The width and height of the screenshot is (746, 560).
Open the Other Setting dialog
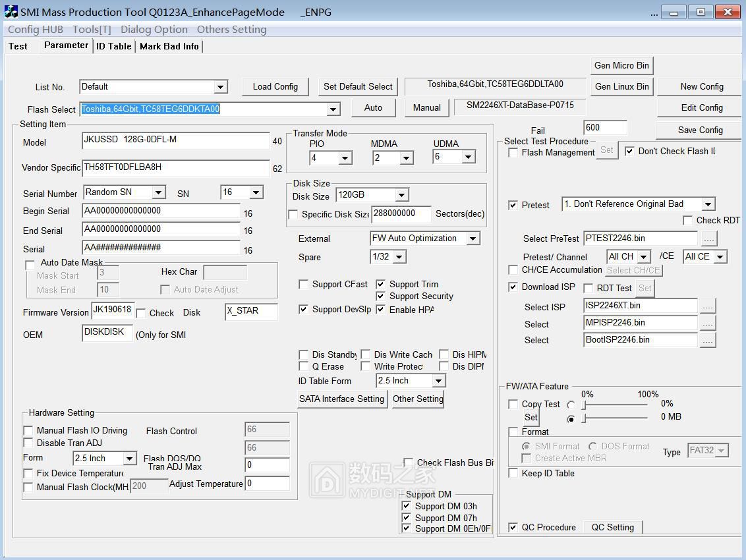(x=417, y=399)
